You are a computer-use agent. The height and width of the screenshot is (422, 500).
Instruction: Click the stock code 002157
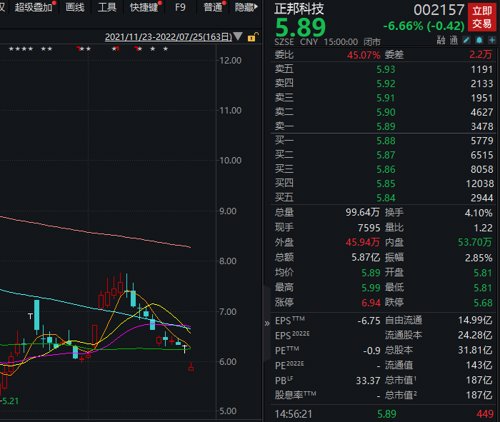coord(439,10)
